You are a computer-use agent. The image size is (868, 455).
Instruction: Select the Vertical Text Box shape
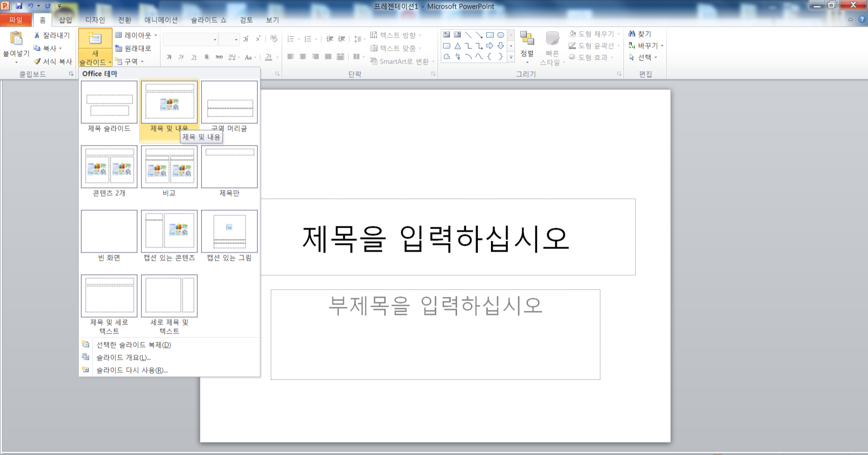(x=458, y=35)
